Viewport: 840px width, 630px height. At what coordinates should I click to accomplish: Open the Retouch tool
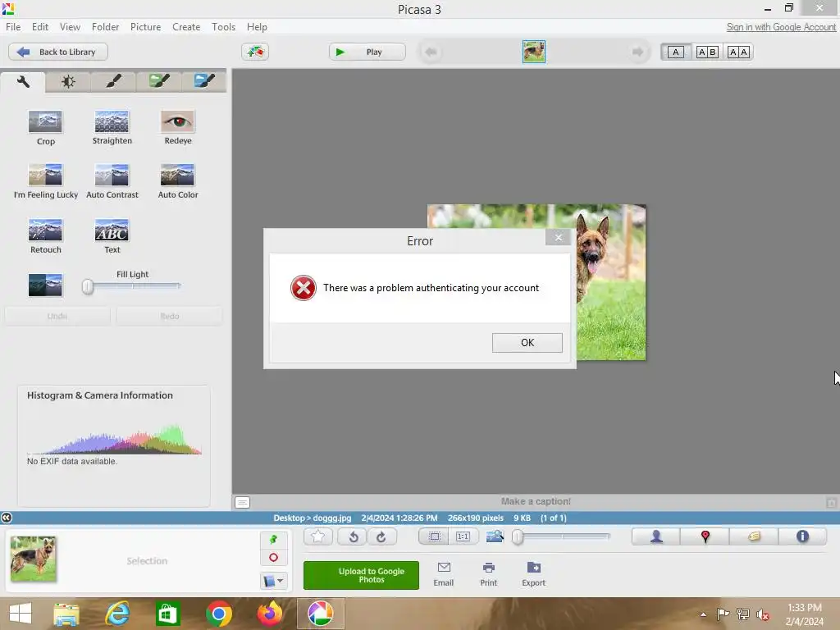[46, 235]
